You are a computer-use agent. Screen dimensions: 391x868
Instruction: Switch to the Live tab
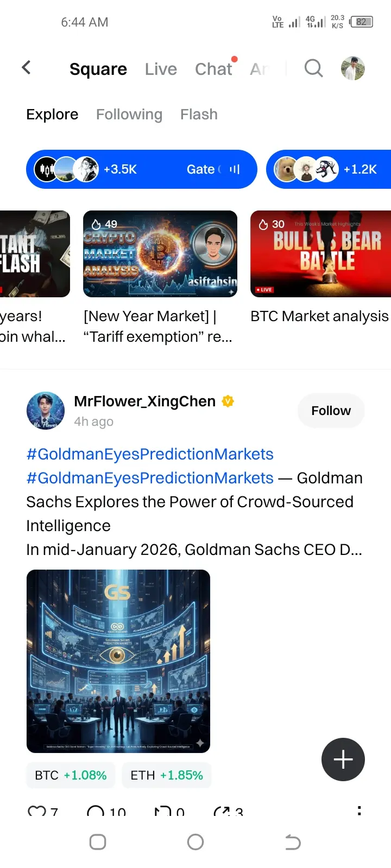(x=161, y=69)
